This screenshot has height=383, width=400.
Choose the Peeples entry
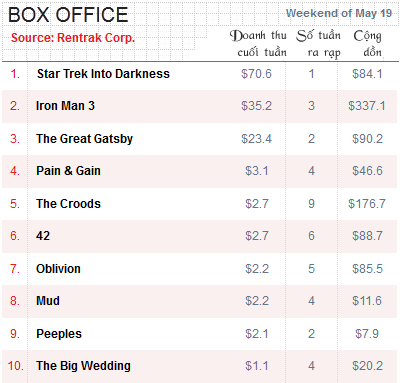[59, 334]
